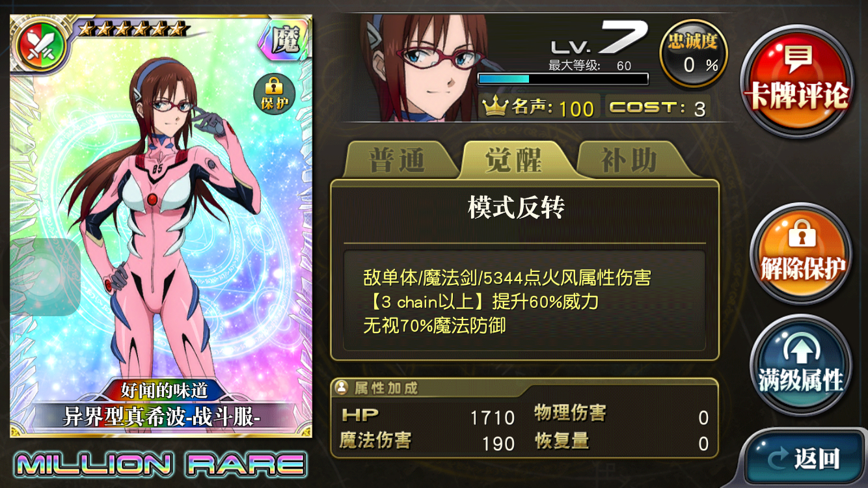Tap the character portrait thumbnail
Viewport: 868px width, 488px height.
pos(424,68)
